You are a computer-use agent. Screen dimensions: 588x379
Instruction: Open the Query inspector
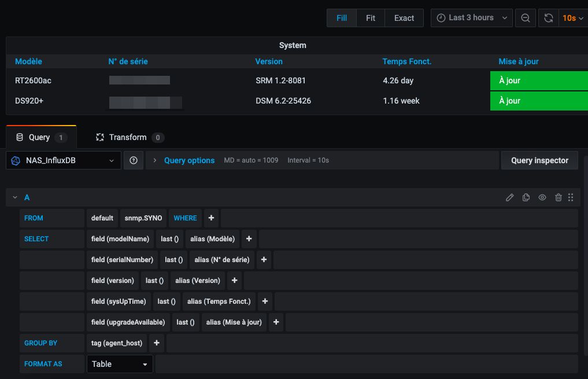[539, 160]
